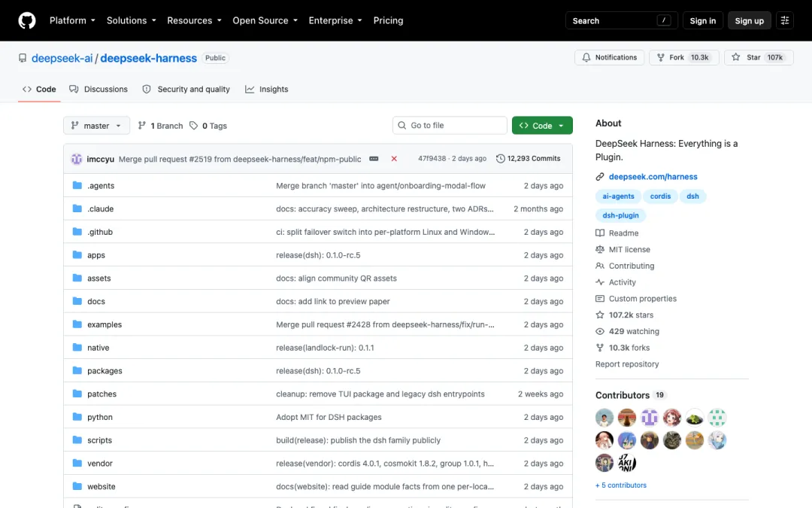Open the Security and quality tab

[x=186, y=89]
